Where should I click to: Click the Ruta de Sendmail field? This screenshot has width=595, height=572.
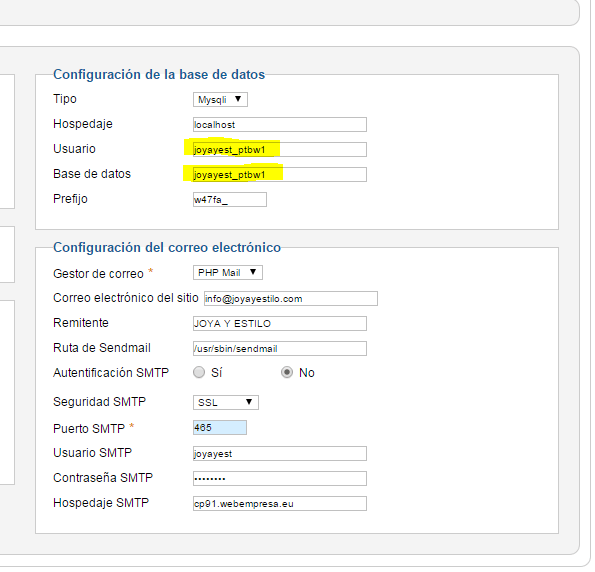(x=280, y=349)
